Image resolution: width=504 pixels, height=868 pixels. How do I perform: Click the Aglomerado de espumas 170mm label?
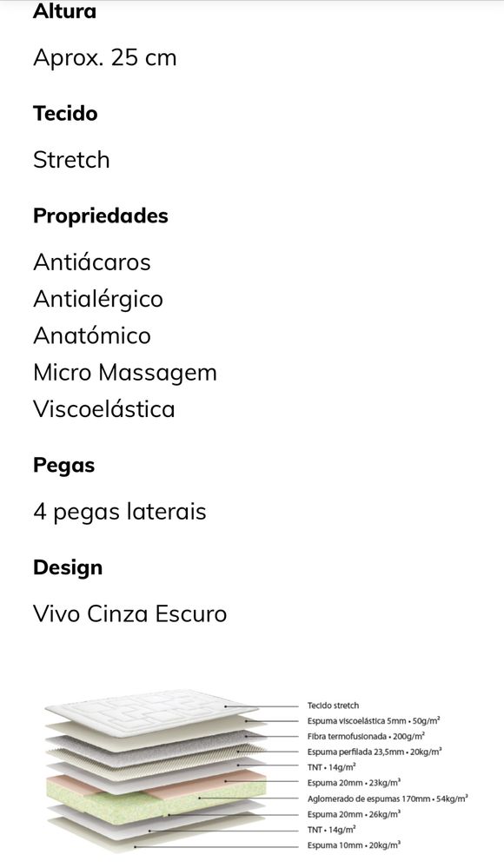click(388, 798)
